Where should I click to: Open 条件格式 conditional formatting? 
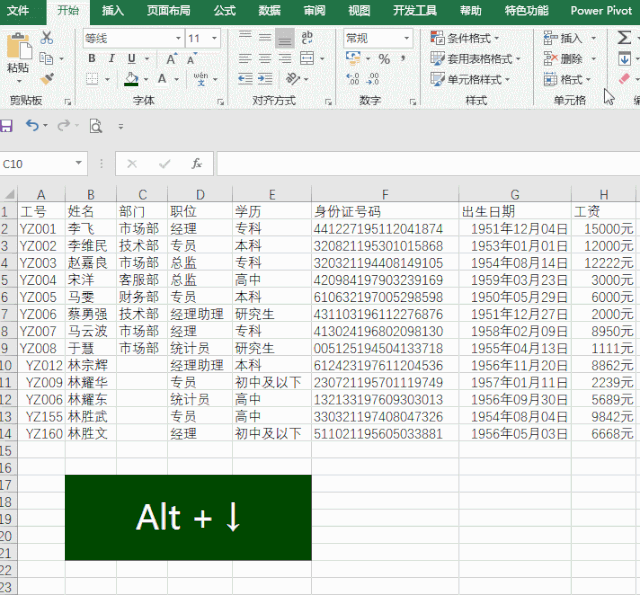[465, 38]
